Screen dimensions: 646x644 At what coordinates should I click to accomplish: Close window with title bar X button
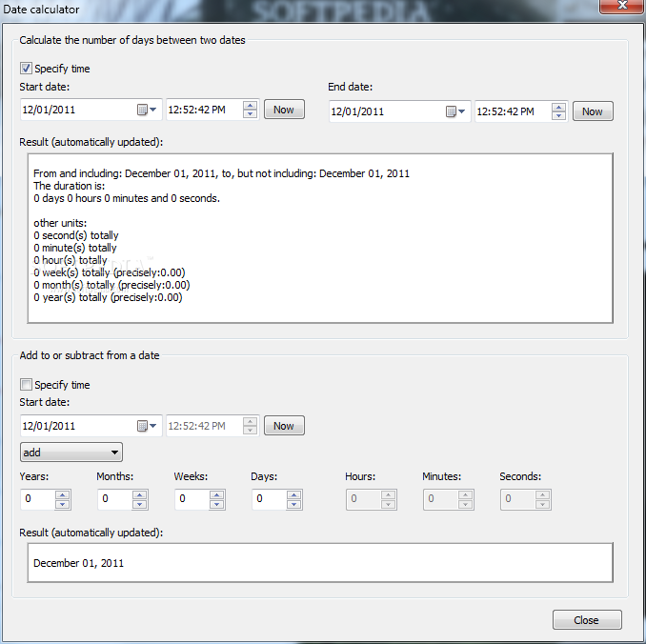(622, 6)
